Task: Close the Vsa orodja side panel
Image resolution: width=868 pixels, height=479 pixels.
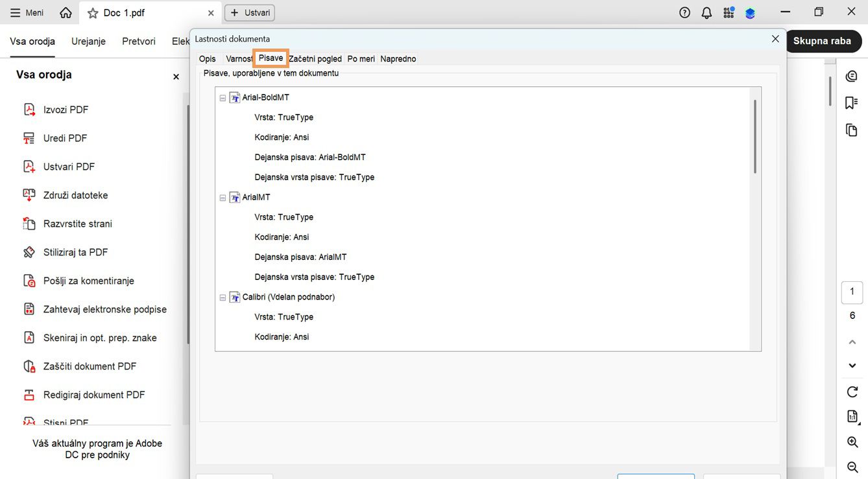Action: [x=176, y=76]
